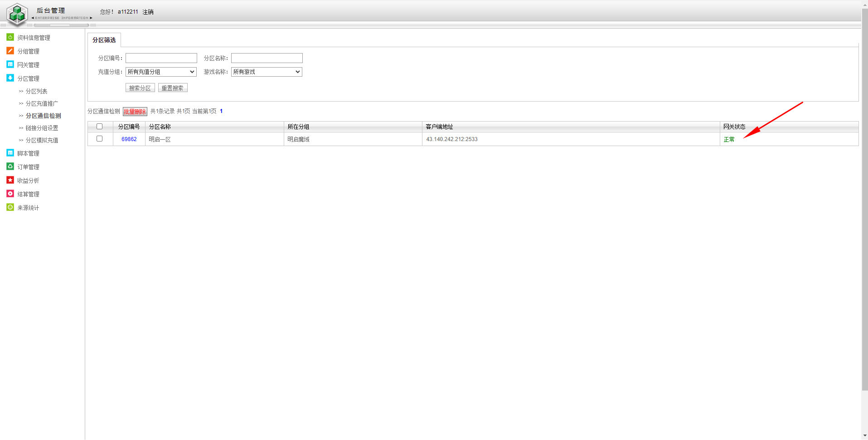The width and height of the screenshot is (868, 440).
Task: Click the 订单管理 green recycle icon
Action: [x=10, y=166]
